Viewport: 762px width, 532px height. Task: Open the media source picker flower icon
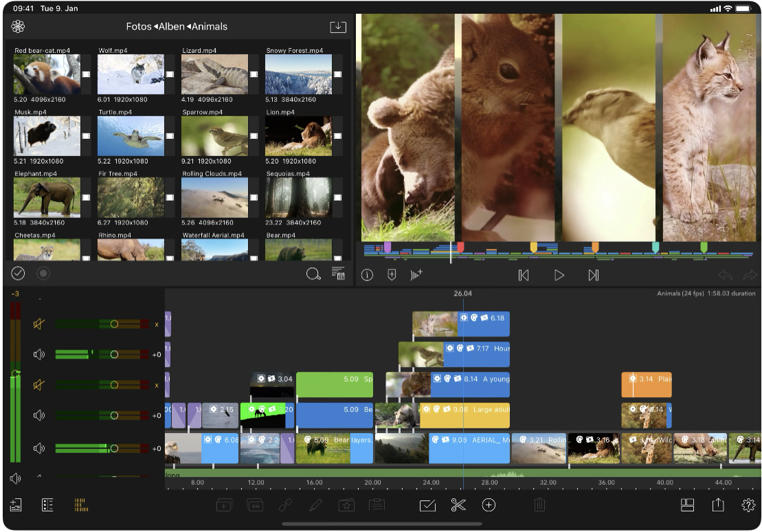coord(18,27)
